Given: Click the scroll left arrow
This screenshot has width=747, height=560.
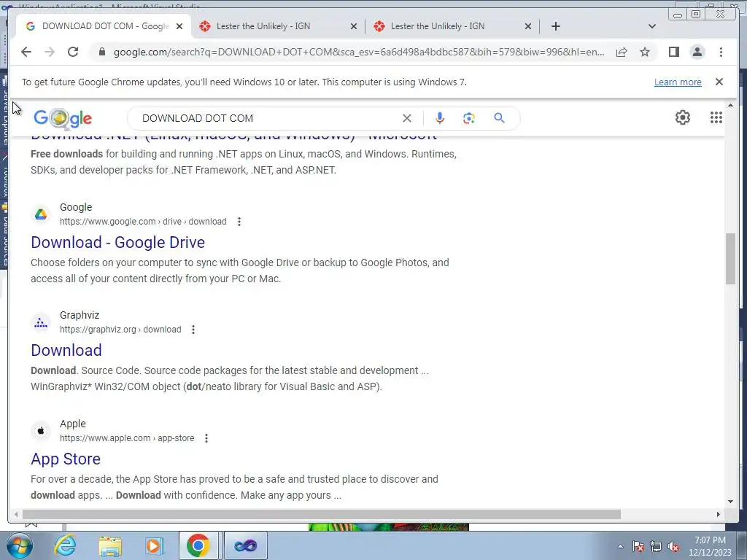Looking at the screenshot, I should [x=16, y=514].
